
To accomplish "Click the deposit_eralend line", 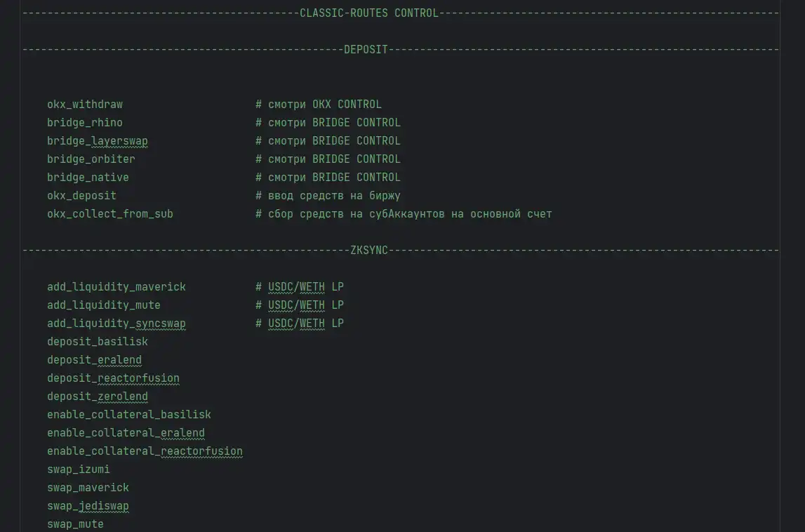I will (x=94, y=360).
